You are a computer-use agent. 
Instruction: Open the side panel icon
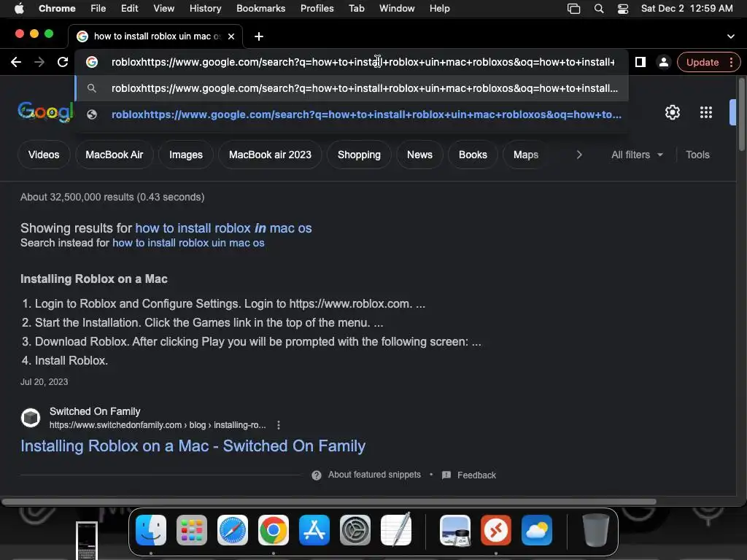tap(640, 62)
